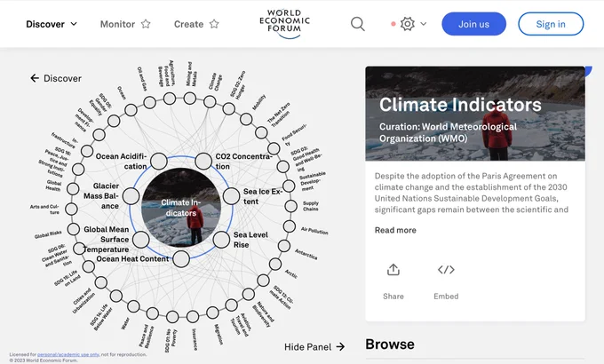Screen dimensions: 604x364
Task: Select the Water outer node
Action: coord(133,306)
